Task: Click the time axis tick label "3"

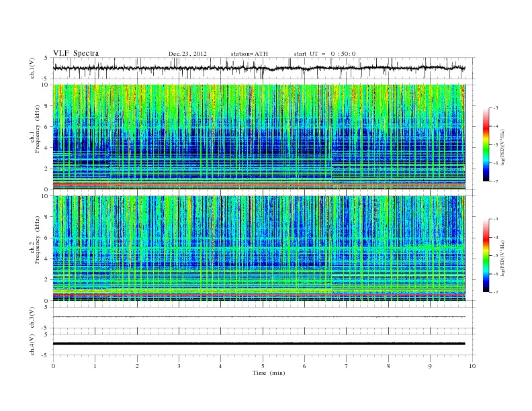Action: (179, 366)
